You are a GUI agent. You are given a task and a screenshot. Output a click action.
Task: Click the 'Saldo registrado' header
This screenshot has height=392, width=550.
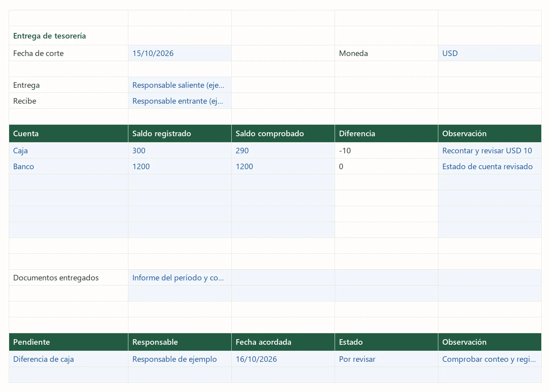tap(180, 133)
